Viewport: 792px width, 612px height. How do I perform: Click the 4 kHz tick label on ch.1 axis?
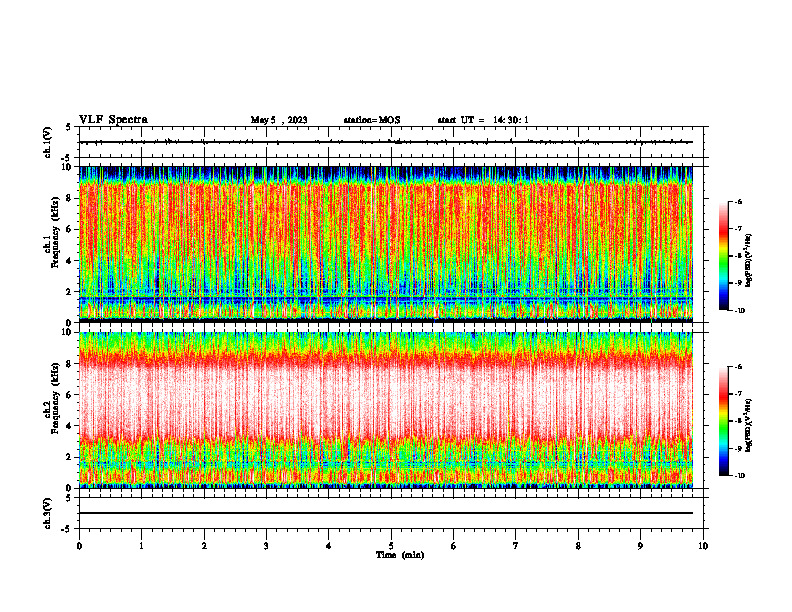(x=70, y=261)
